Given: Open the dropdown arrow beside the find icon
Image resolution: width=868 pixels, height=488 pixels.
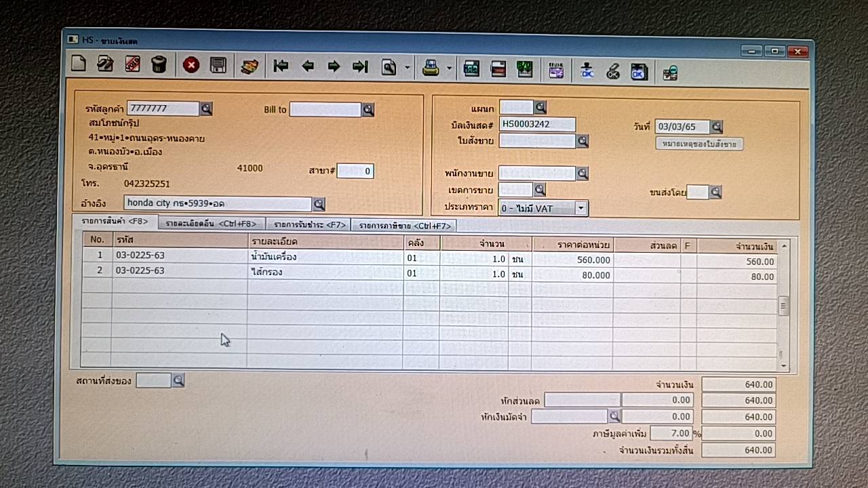Looking at the screenshot, I should click(407, 68).
